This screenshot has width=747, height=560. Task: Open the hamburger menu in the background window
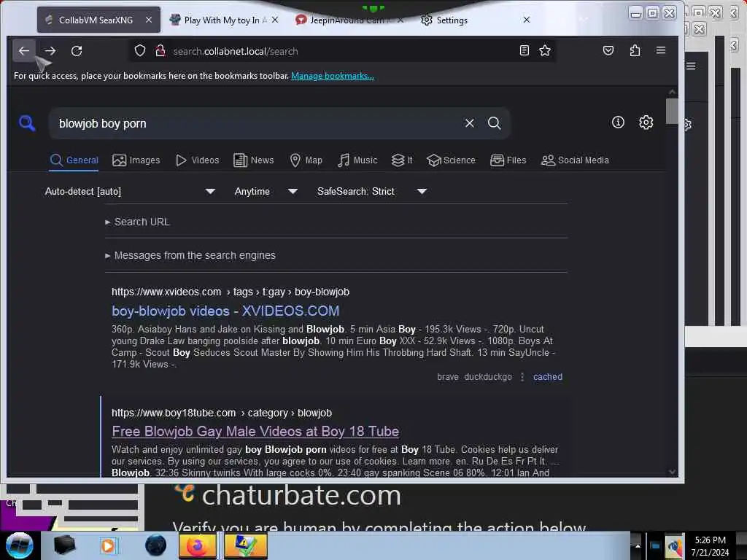pos(692,66)
